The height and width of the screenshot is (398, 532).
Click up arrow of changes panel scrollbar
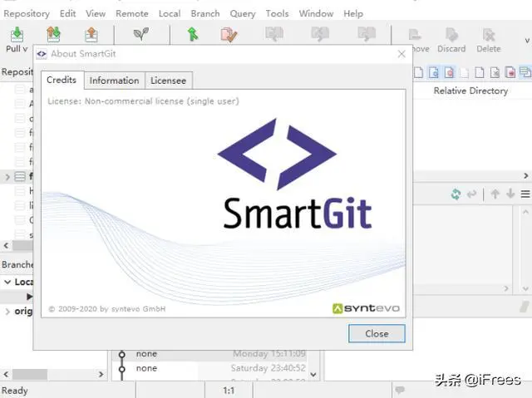pyautogui.click(x=525, y=212)
